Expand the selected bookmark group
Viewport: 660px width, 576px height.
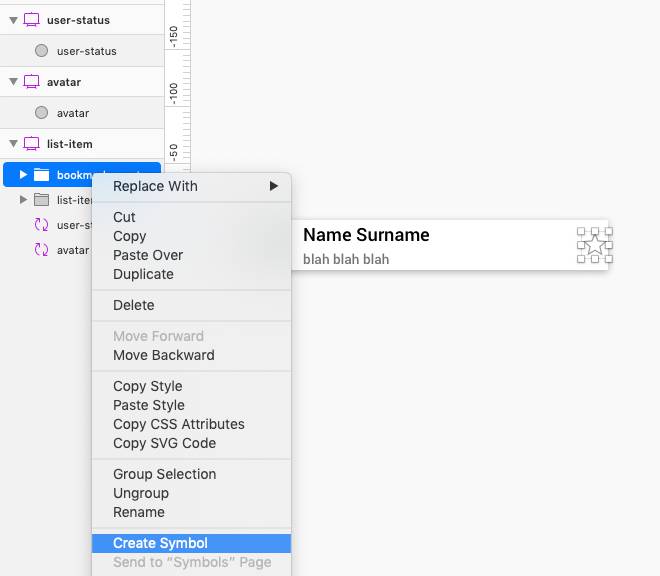(x=23, y=175)
